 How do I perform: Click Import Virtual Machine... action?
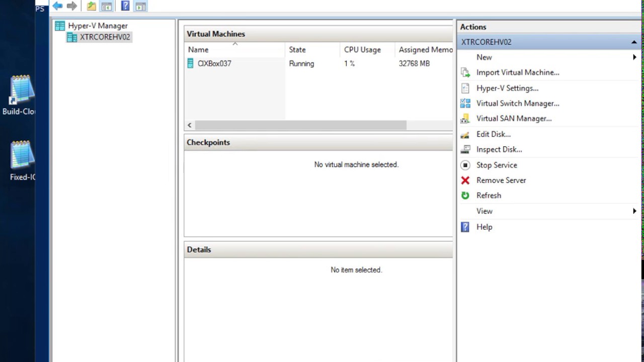(x=518, y=72)
